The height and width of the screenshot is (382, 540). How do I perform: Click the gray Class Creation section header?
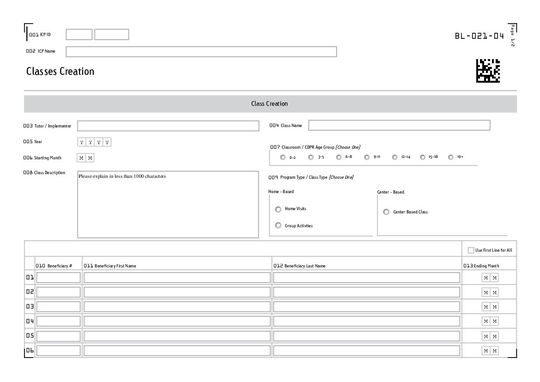(270, 104)
